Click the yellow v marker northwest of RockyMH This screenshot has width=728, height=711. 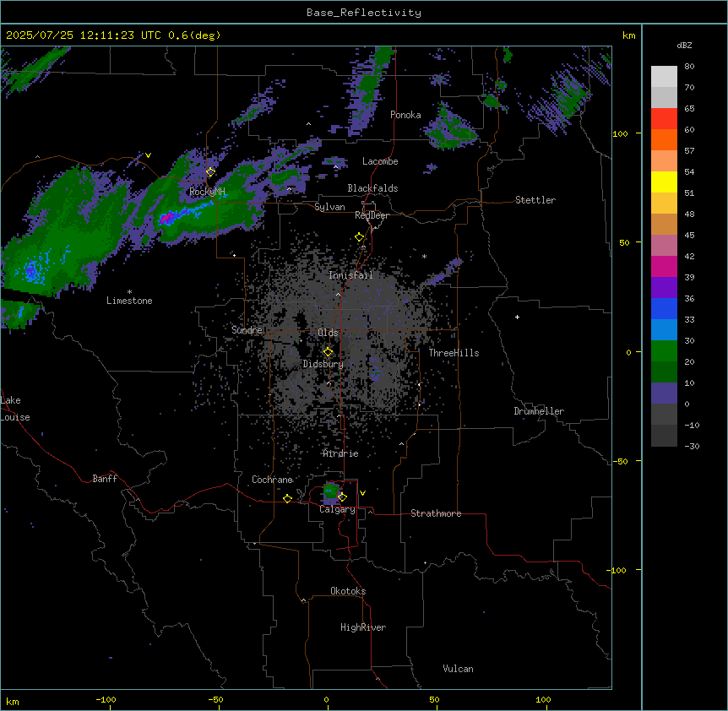coord(148,155)
